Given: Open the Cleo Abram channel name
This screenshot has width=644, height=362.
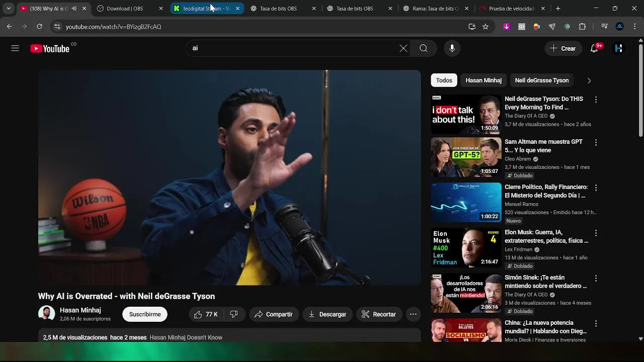Looking at the screenshot, I should 518,159.
